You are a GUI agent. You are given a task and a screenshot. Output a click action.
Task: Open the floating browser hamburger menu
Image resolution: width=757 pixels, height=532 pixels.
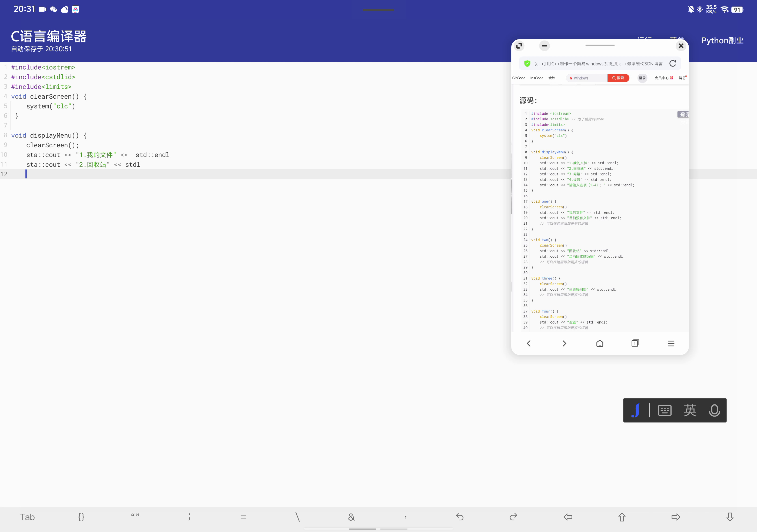[671, 344]
